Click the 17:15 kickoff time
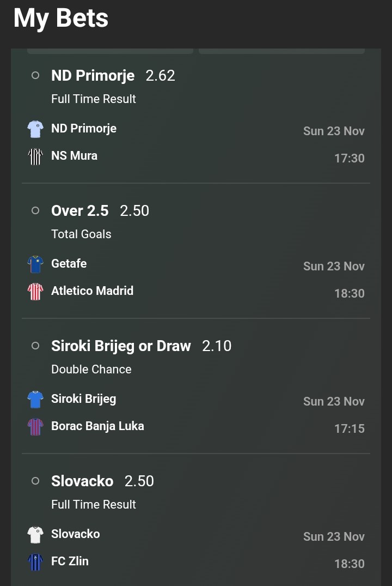Image resolution: width=392 pixels, height=586 pixels. click(349, 429)
